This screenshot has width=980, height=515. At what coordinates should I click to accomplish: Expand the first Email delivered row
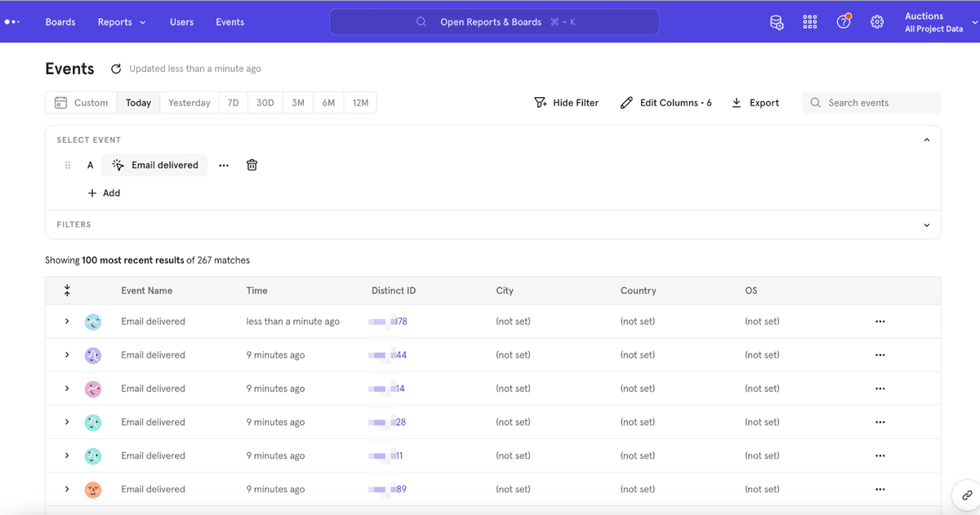tap(67, 322)
